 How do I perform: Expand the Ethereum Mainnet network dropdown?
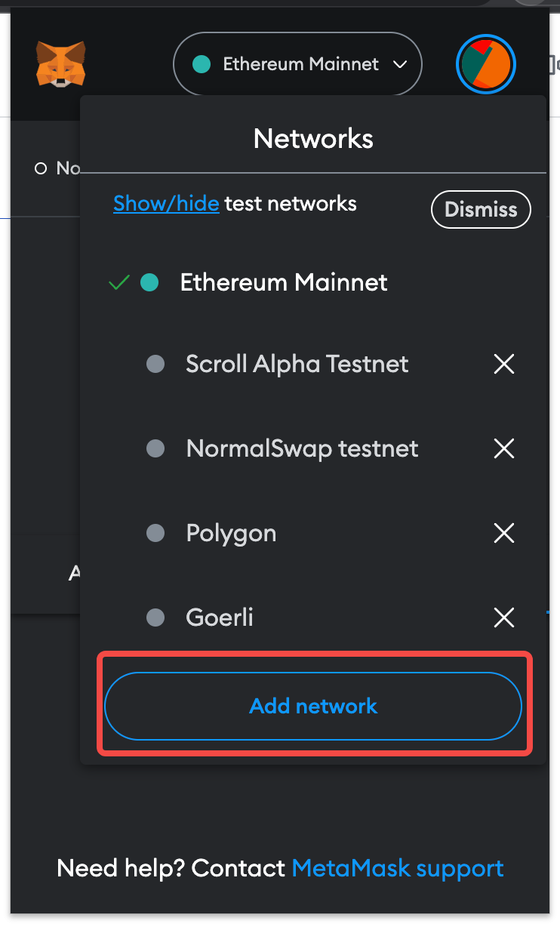[x=297, y=64]
